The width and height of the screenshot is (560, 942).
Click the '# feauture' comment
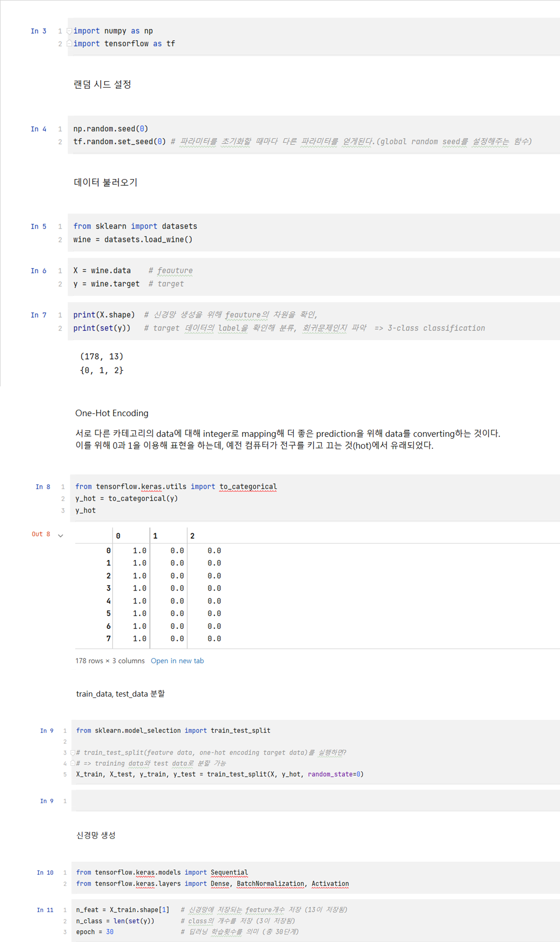point(171,271)
